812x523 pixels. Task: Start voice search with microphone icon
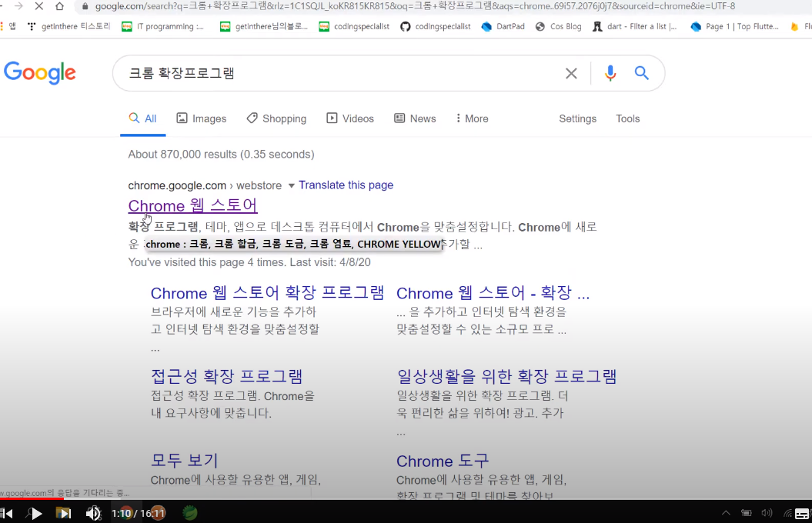click(610, 74)
